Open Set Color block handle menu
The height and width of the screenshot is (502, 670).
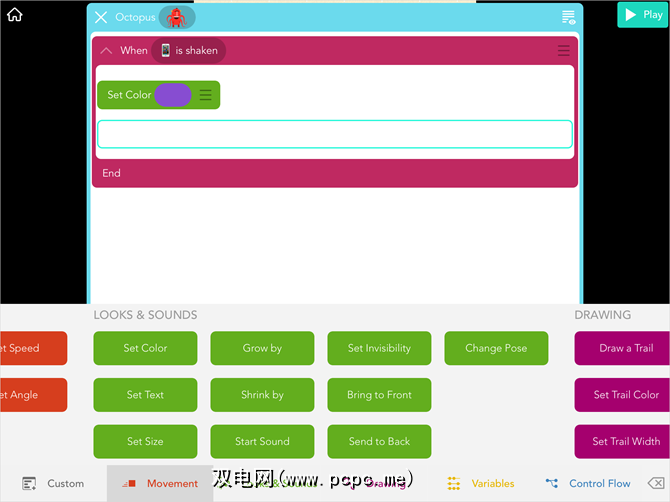coord(206,95)
